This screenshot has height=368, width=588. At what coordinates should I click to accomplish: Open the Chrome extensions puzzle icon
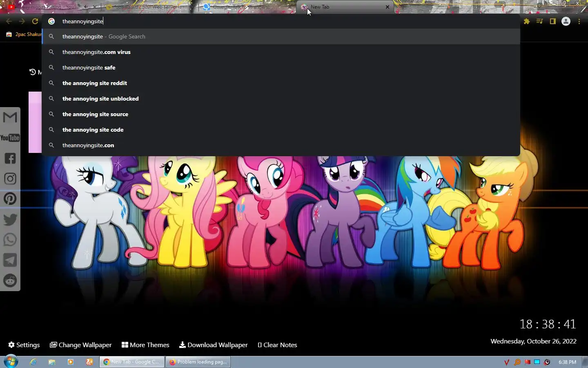(527, 21)
